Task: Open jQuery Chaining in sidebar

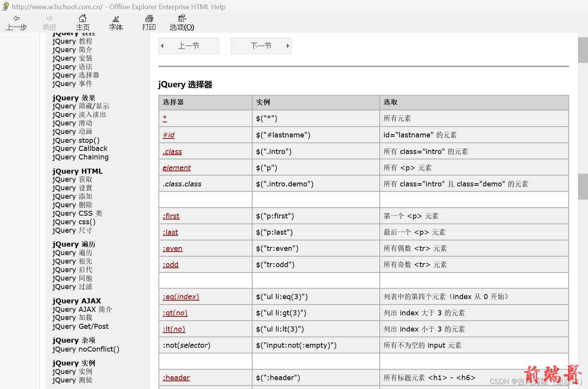Action: tap(81, 157)
